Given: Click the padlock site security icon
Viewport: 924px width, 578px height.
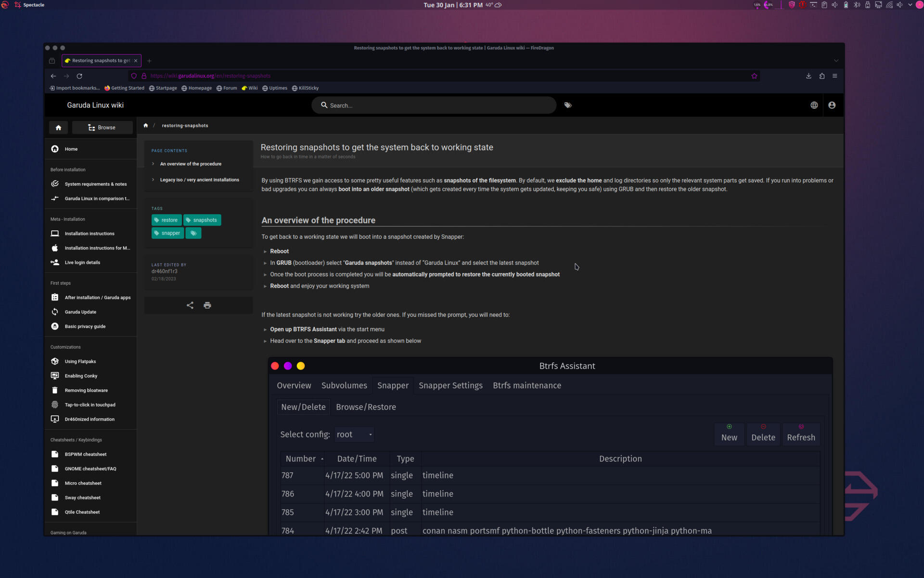Looking at the screenshot, I should 144,76.
